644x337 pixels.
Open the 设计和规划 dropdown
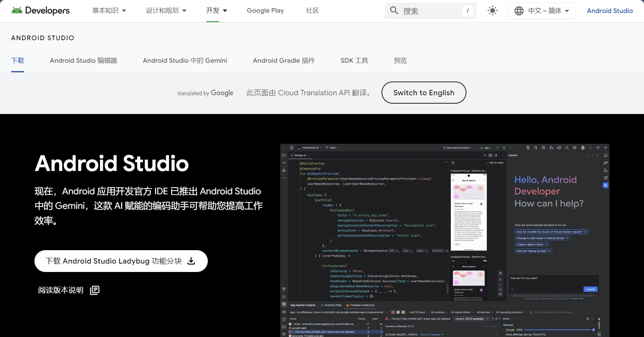point(166,11)
